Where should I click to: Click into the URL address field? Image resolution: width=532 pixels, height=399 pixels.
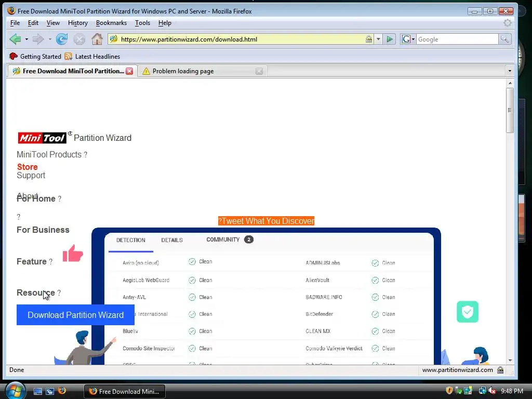241,39
